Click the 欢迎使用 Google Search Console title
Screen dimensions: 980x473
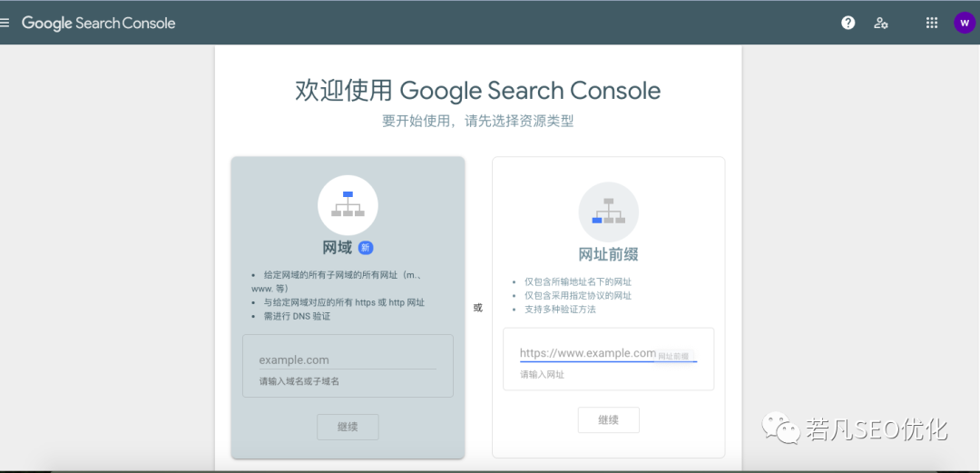point(477,91)
